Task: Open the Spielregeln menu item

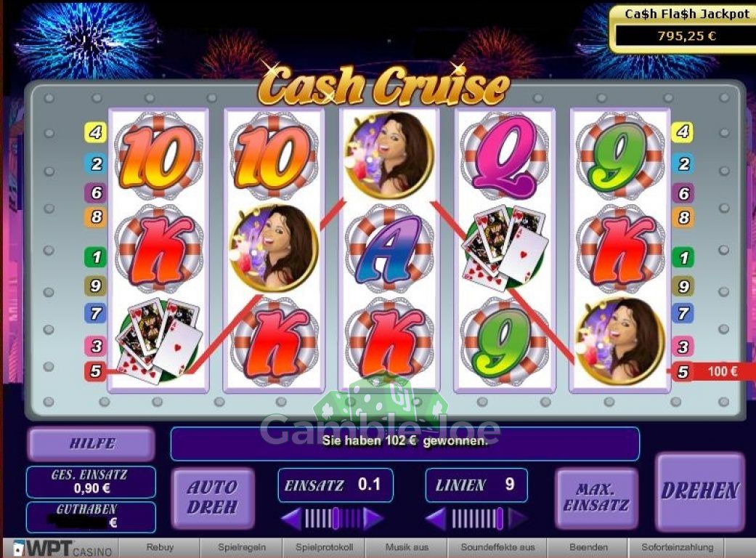Action: coord(242,547)
